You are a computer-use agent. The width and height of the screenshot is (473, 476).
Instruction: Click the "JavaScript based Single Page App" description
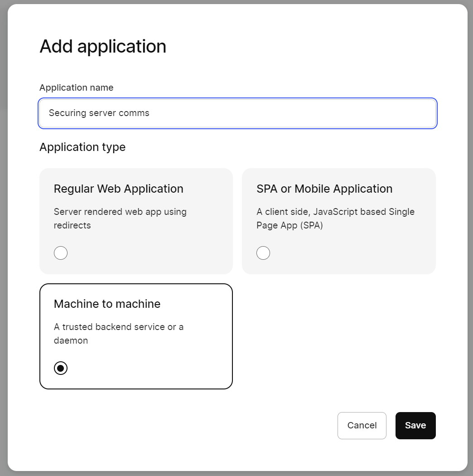tap(335, 218)
